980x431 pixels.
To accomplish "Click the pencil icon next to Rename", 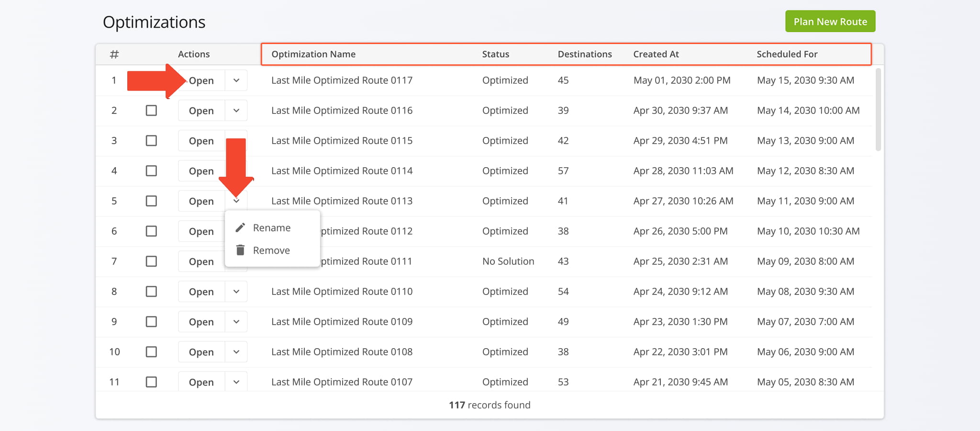I will pos(240,227).
